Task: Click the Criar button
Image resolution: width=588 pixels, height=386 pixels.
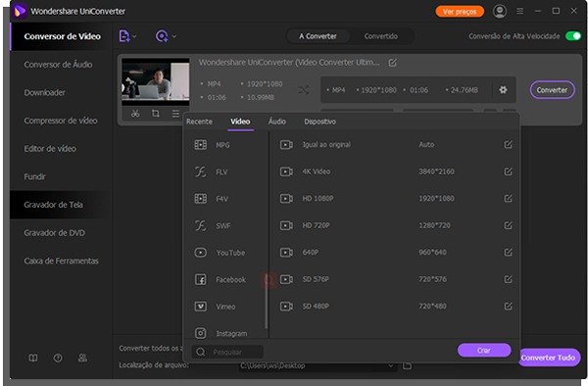Action: (484, 350)
